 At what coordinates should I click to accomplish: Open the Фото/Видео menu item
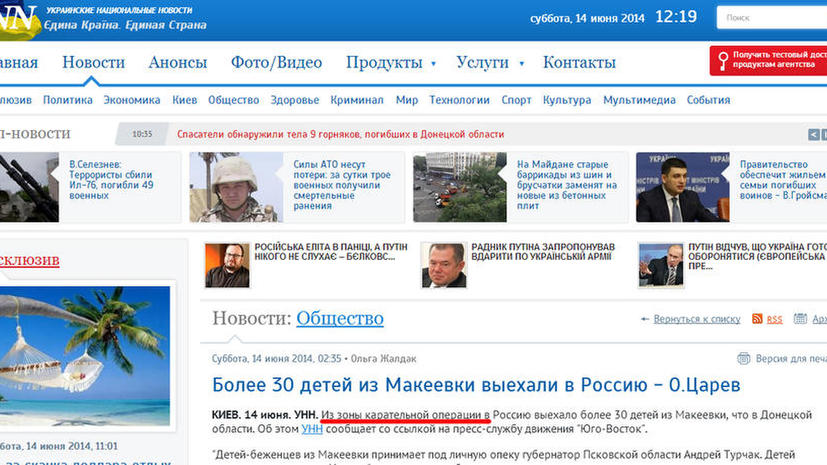click(276, 62)
